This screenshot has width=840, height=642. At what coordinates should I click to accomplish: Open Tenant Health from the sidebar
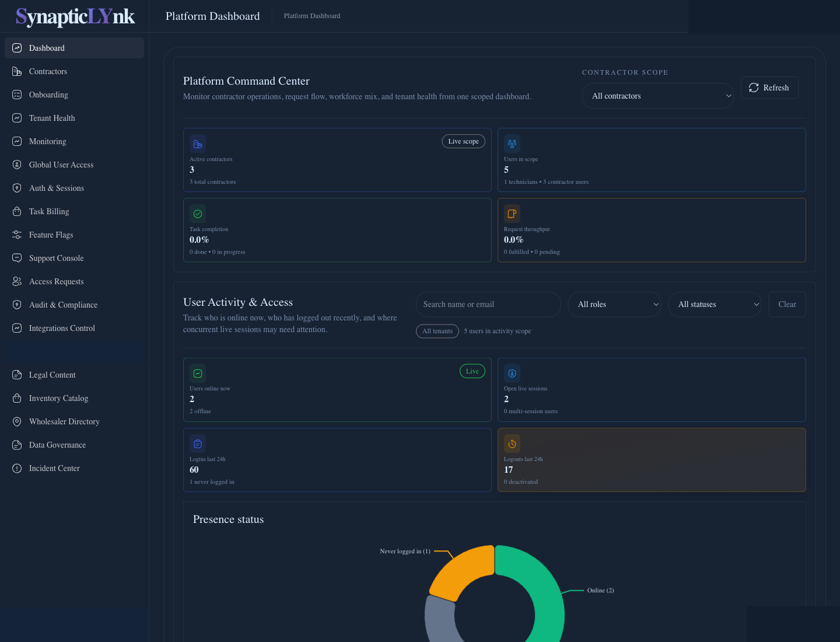(74, 118)
